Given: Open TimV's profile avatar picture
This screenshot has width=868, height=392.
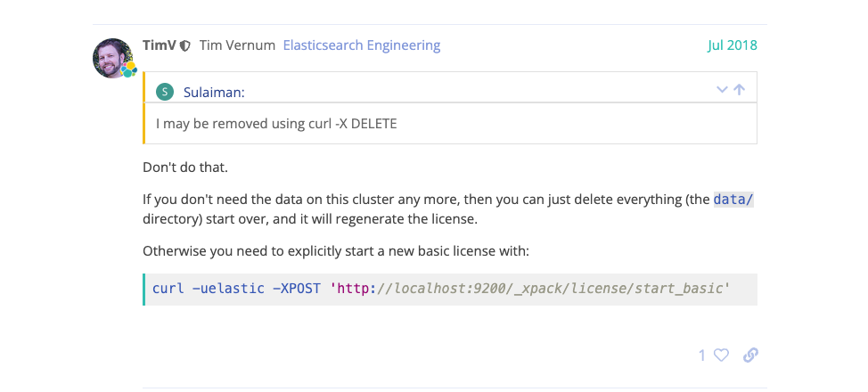Looking at the screenshot, I should click(x=111, y=56).
